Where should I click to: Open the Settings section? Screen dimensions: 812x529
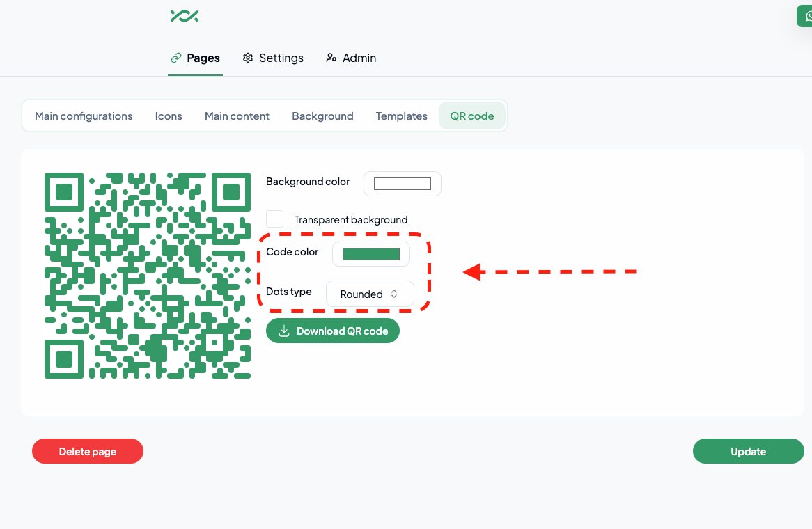[x=273, y=58]
